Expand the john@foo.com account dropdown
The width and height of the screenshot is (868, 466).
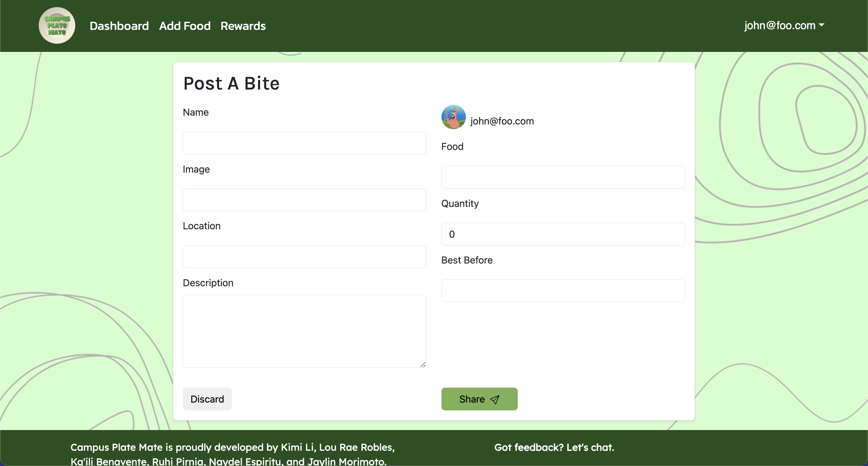784,25
